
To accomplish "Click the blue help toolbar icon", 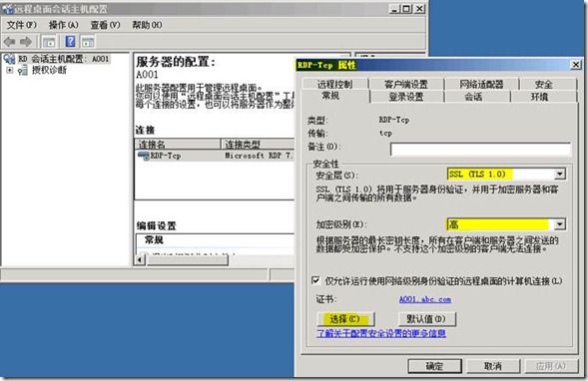I will pyautogui.click(x=70, y=42).
